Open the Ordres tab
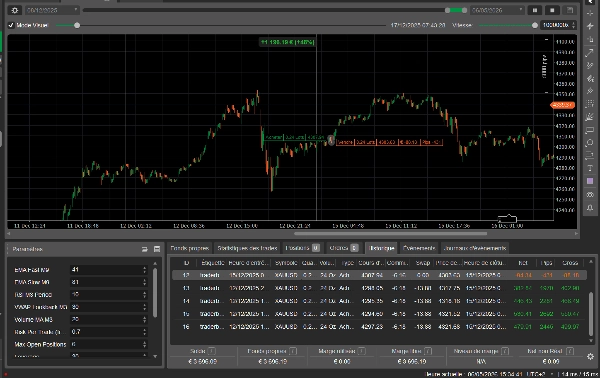Screen dimensions: 600x378 (344, 248)
